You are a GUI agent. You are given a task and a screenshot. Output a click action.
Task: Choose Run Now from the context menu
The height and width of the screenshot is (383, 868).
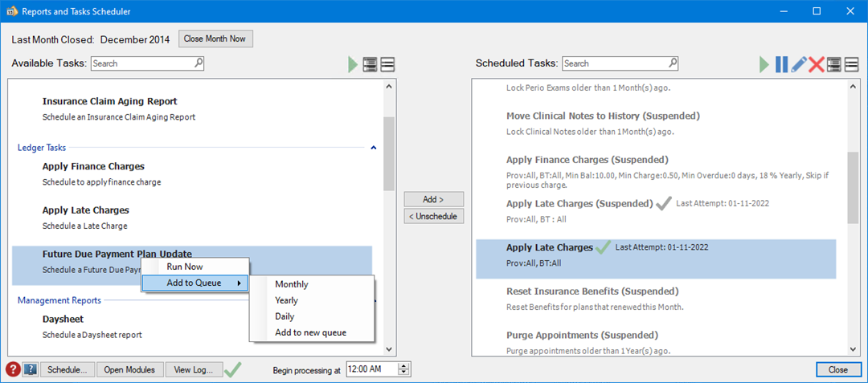click(184, 267)
